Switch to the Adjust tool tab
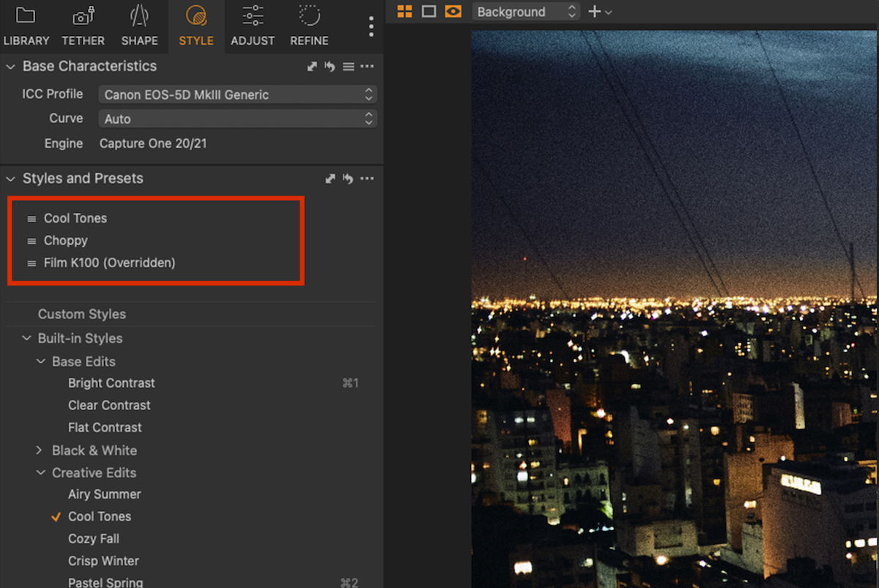The width and height of the screenshot is (879, 588). coord(253,26)
